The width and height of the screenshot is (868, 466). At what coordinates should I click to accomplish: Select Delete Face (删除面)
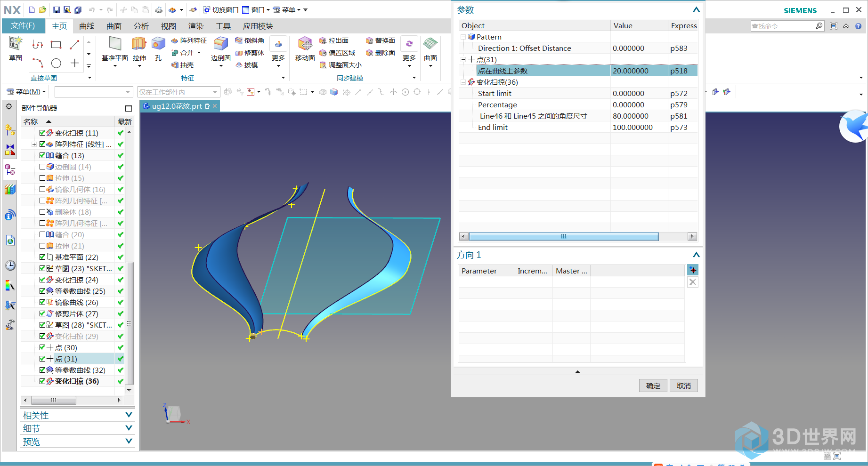coord(381,53)
